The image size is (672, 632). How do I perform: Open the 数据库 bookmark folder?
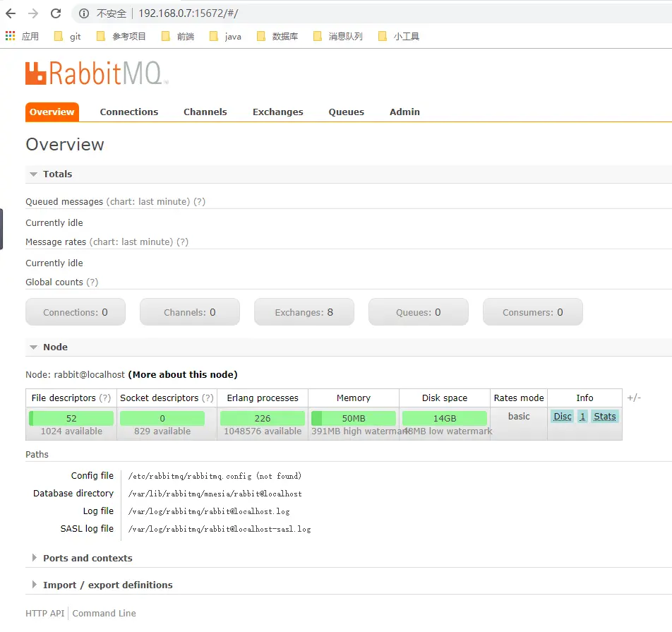[277, 37]
